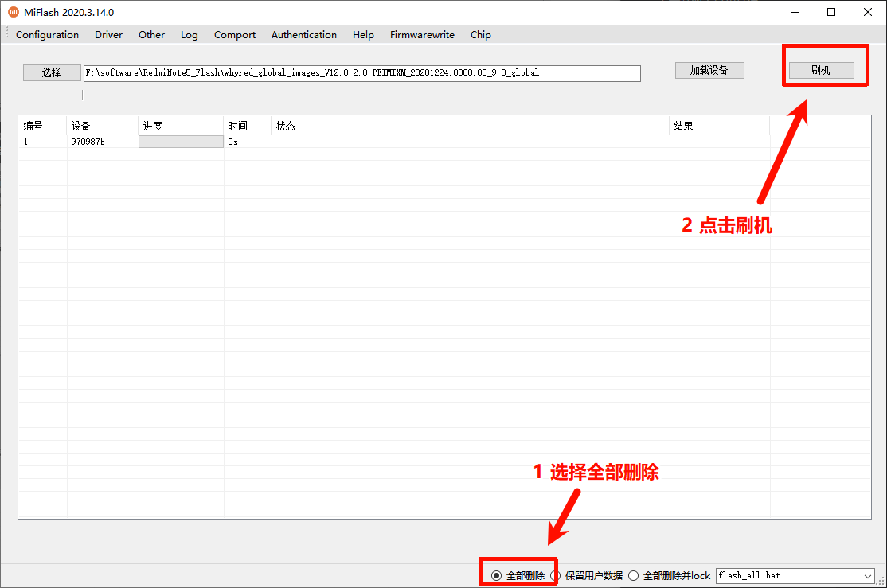
Task: Click the firmware path input field
Action: pyautogui.click(x=361, y=73)
